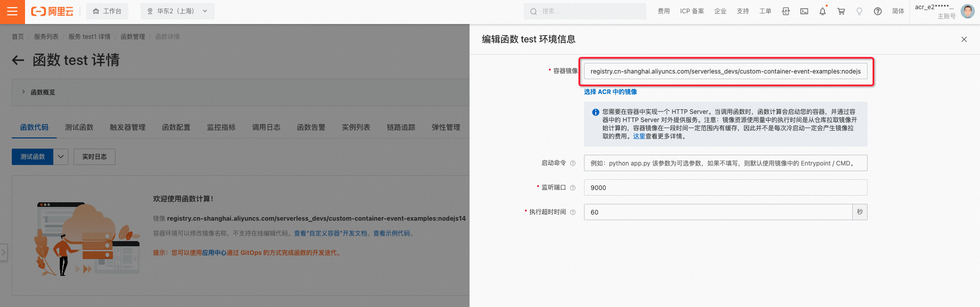Open the 函数告警 tab
Screen dimensions: 980x307
tap(311, 127)
